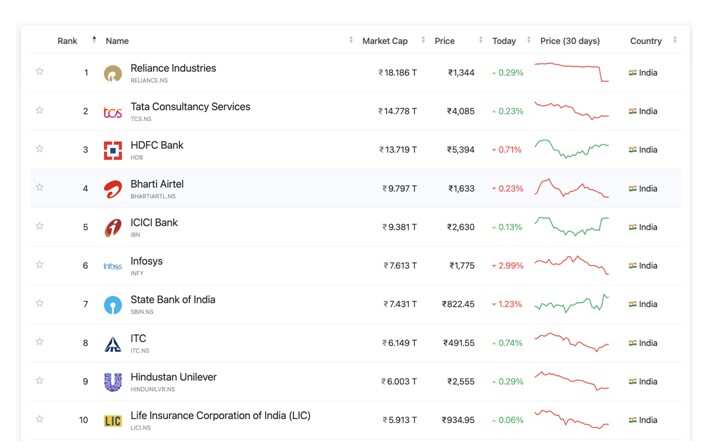Click the India flag in the Infosys row
The height and width of the screenshot is (447, 722).
tap(633, 266)
